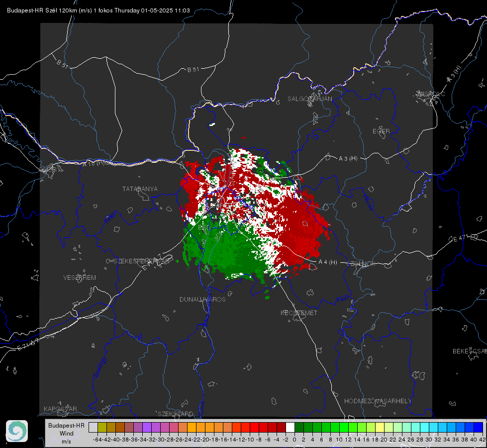
Task: Click the EGER city label
Action: click(x=381, y=131)
